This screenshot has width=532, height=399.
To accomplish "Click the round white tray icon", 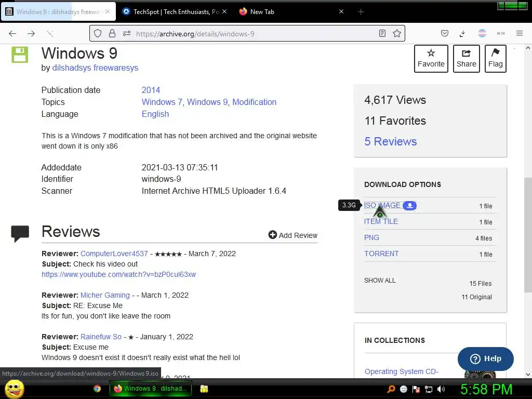I will (x=403, y=389).
